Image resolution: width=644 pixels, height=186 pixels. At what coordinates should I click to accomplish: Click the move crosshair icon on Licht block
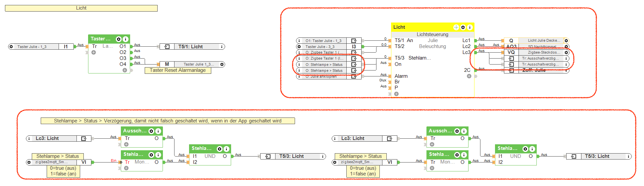point(456,27)
